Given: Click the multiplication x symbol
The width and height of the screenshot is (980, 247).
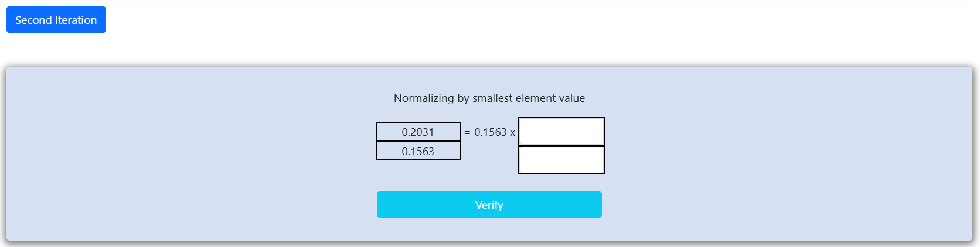Looking at the screenshot, I should [x=512, y=133].
